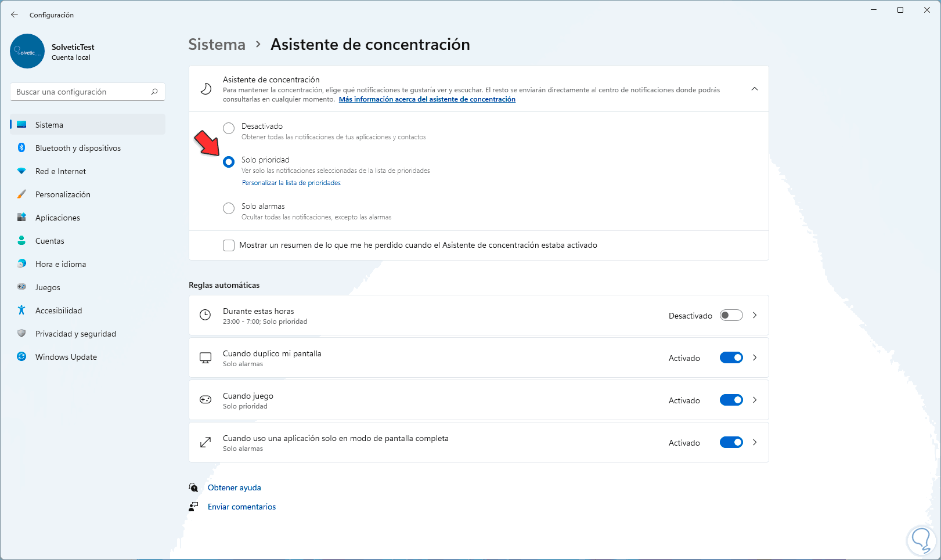Enable the Durante estas horas toggle
Viewport: 941px width, 560px height.
tap(731, 316)
